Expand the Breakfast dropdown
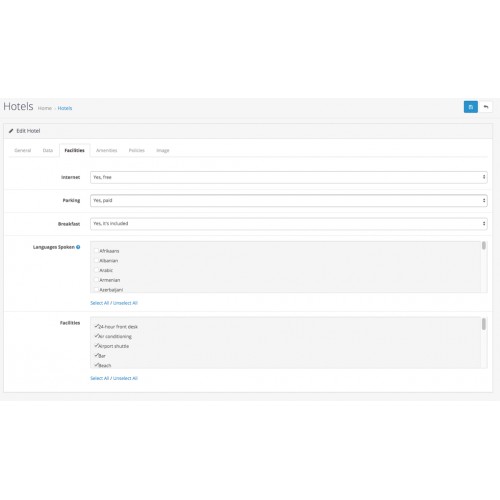This screenshot has height=500, width=500. (289, 224)
